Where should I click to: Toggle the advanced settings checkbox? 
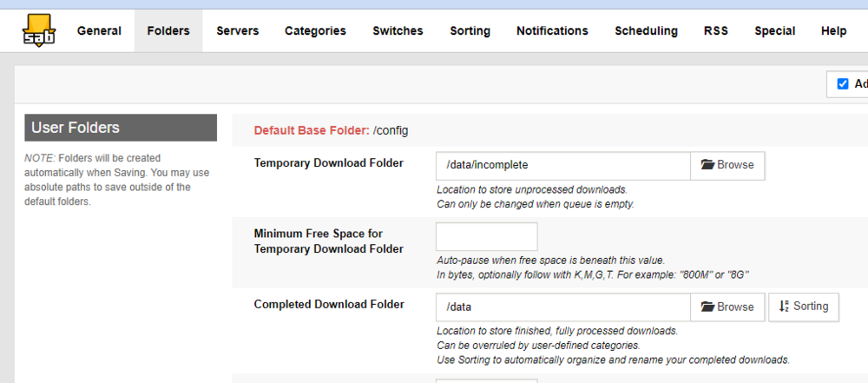tap(843, 84)
